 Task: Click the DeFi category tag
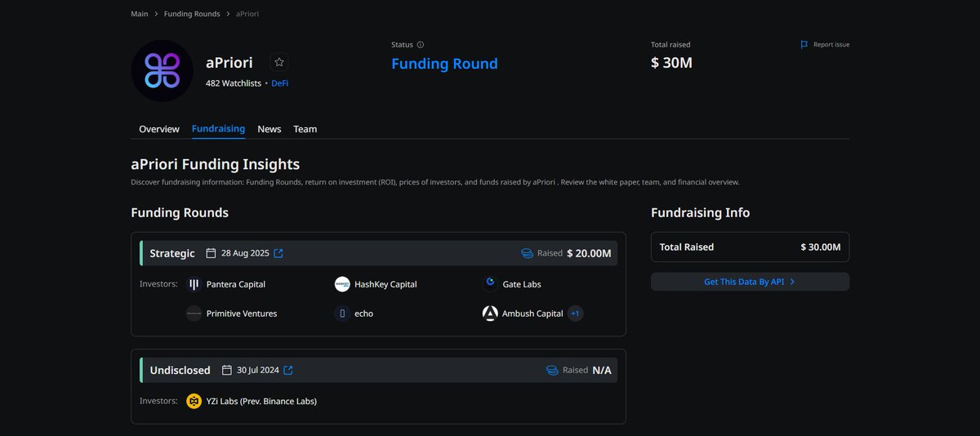pos(280,83)
